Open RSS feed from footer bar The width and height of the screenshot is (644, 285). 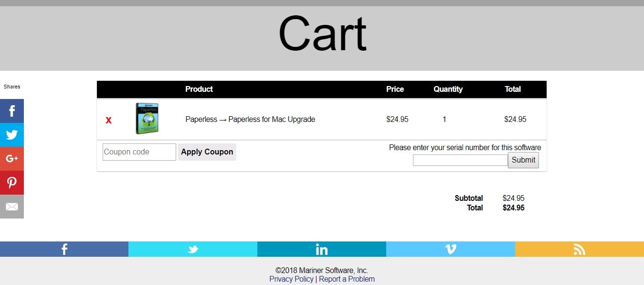tap(580, 249)
